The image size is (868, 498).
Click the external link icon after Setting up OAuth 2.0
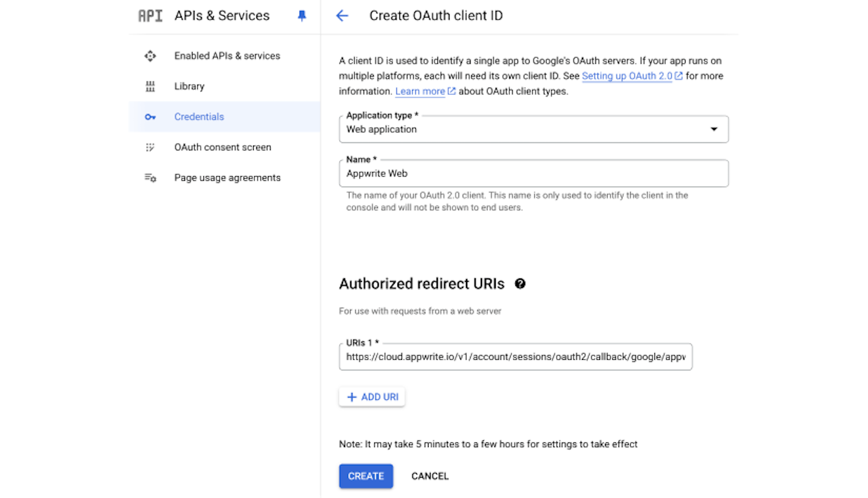click(x=679, y=76)
